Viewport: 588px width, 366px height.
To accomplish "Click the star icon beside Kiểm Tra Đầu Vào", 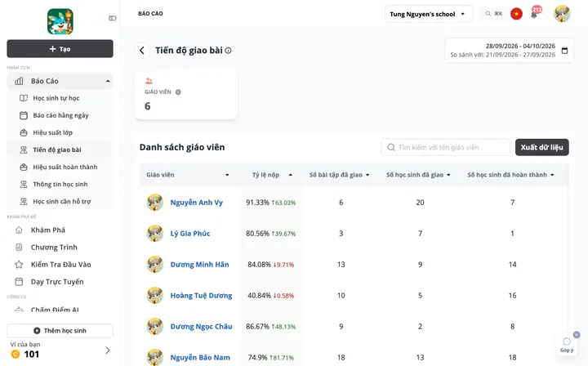I will tap(19, 265).
